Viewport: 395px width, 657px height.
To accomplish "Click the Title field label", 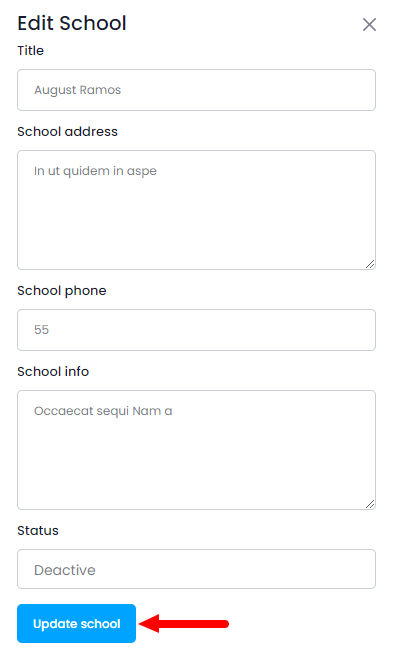I will coord(31,51).
